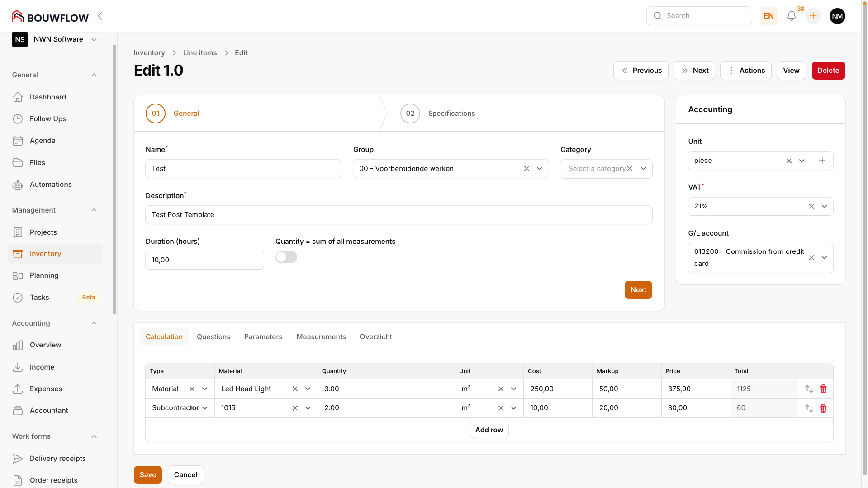The width and height of the screenshot is (868, 488).
Task: Switch to the Overzicht tab
Action: [376, 337]
